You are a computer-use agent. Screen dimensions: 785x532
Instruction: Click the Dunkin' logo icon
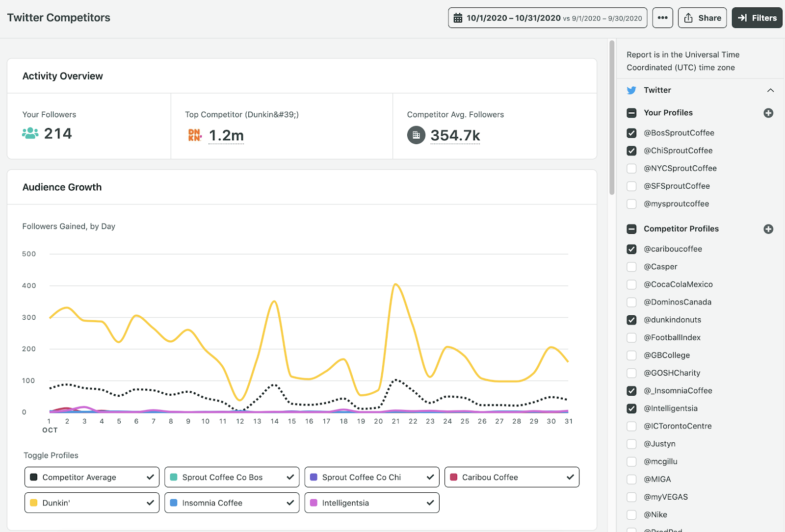(x=195, y=135)
